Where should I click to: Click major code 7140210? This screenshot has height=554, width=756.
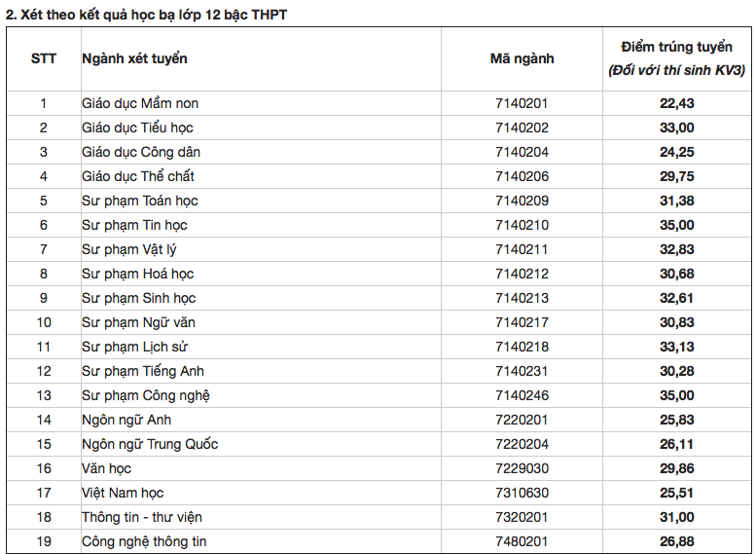pos(522,225)
